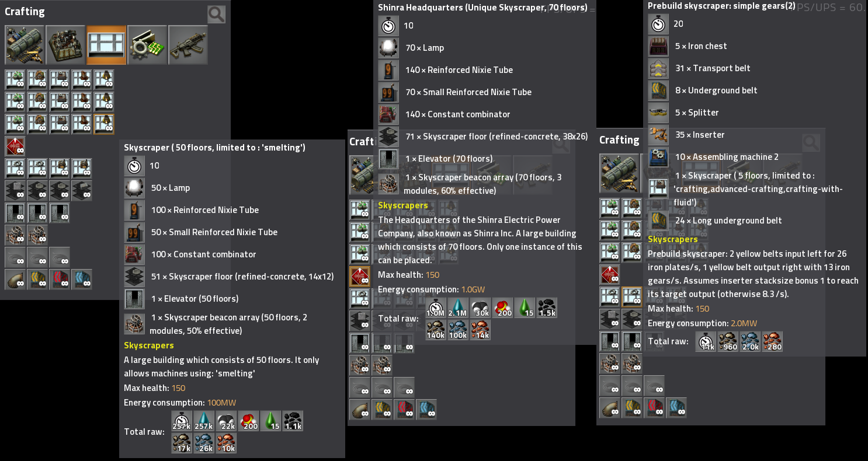
Task: Craft the blue long underground belt in left panel
Action: (82, 280)
